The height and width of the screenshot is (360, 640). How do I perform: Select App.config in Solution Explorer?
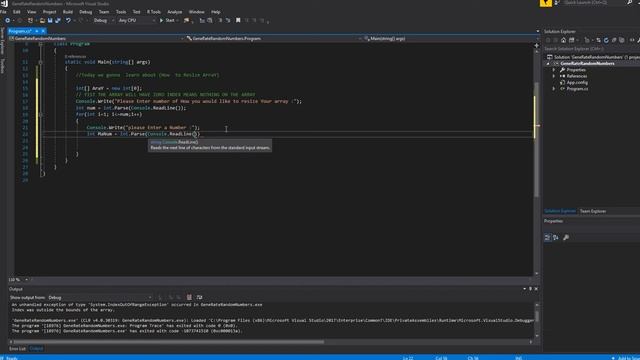click(577, 82)
